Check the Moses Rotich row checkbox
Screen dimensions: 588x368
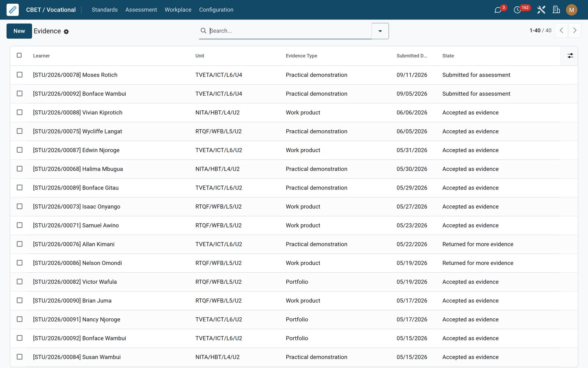[x=19, y=75]
